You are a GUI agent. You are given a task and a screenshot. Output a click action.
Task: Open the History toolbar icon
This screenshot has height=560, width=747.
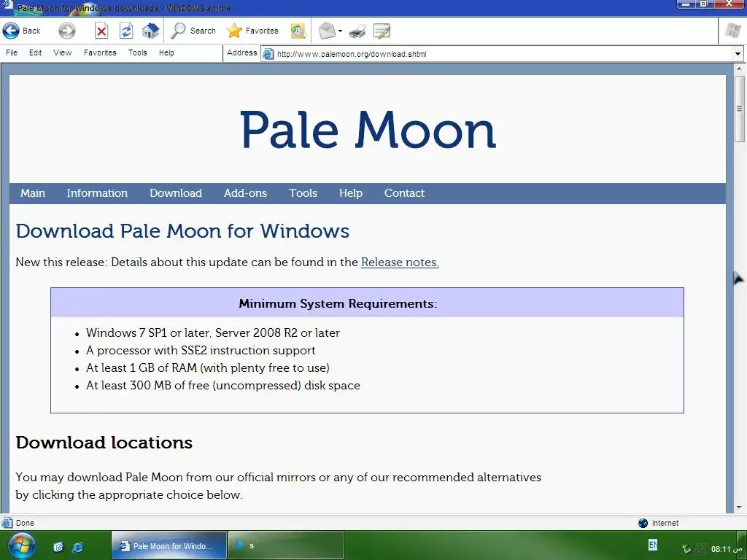click(x=298, y=31)
